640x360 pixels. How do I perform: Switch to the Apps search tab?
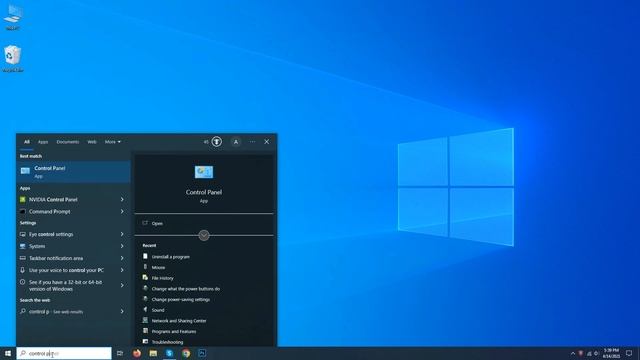coord(43,142)
